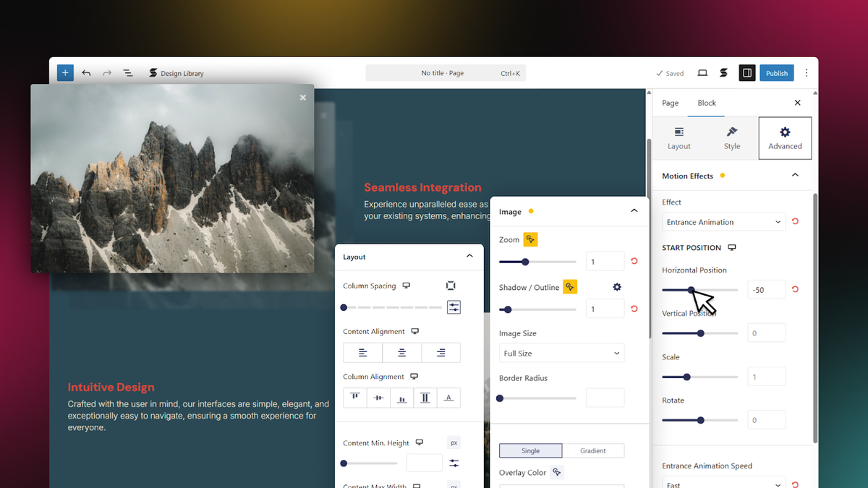
Task: Toggle the px unit for Content Min. Height
Action: [453, 442]
